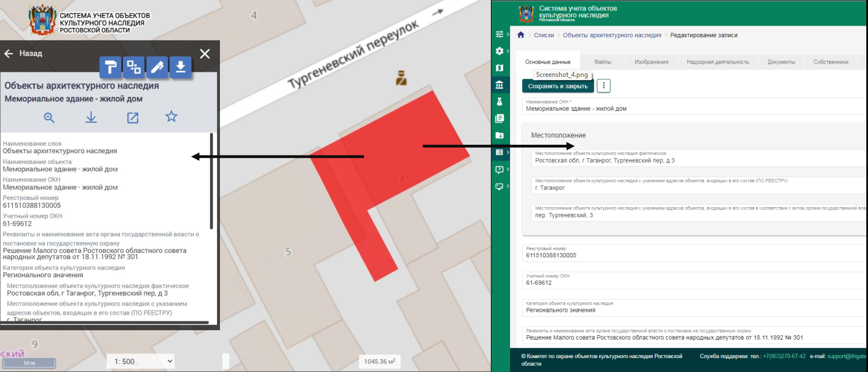The width and height of the screenshot is (868, 372).
Task: Switch to the Надзорная деятельность tab
Action: point(718,62)
